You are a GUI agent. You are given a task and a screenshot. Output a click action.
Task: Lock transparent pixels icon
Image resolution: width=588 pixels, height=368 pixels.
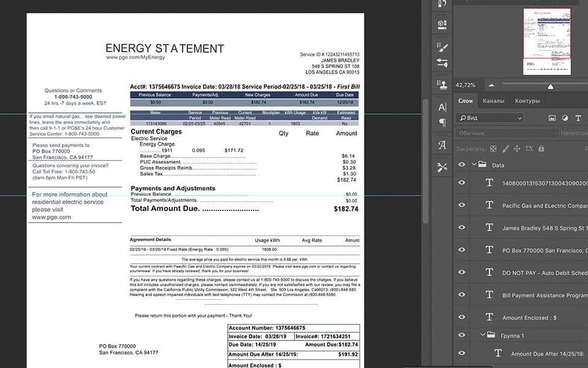(493, 148)
